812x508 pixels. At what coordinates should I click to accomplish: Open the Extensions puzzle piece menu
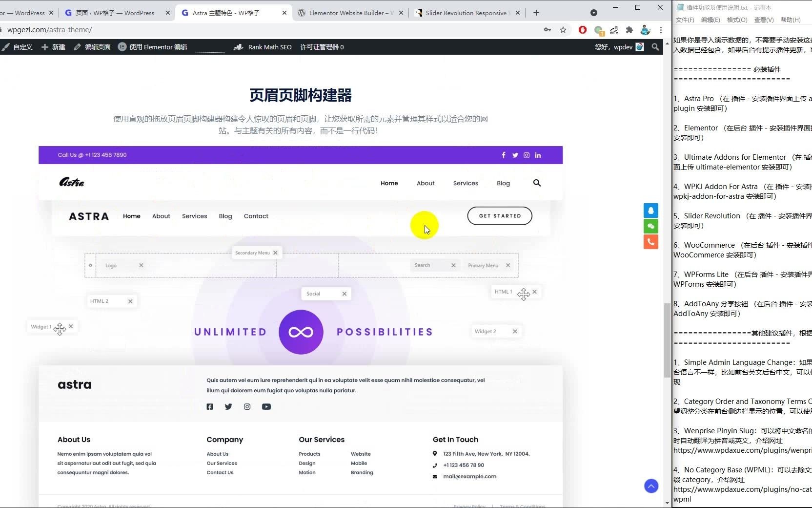pos(629,30)
